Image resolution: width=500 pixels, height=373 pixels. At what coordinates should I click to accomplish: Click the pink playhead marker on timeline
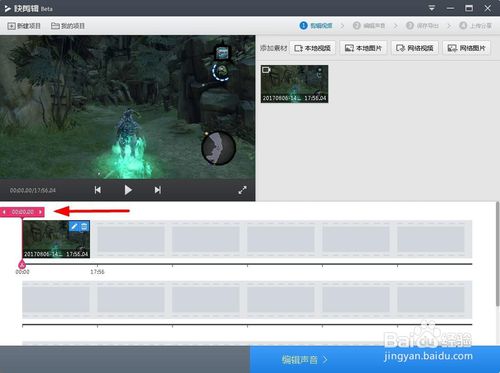pos(22,265)
